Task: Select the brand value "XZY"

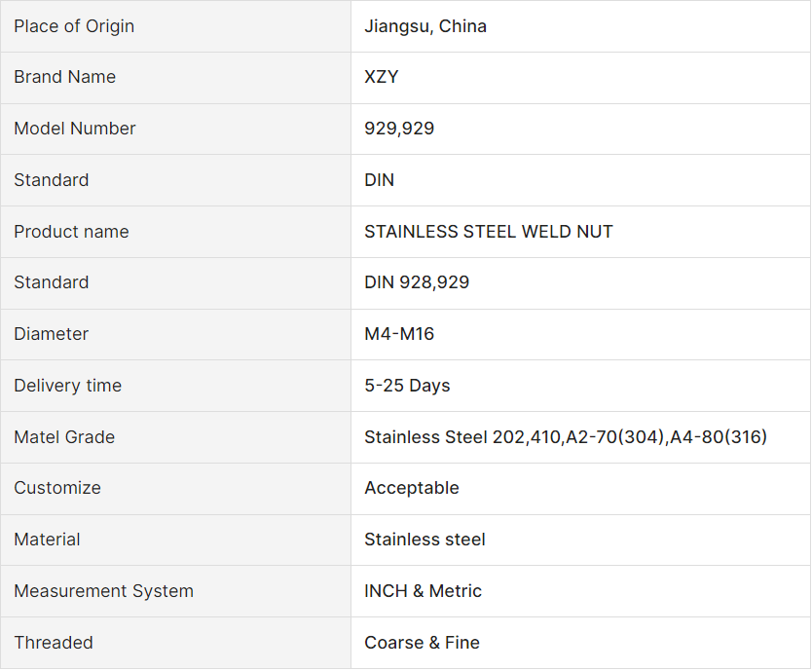Action: 382,77
